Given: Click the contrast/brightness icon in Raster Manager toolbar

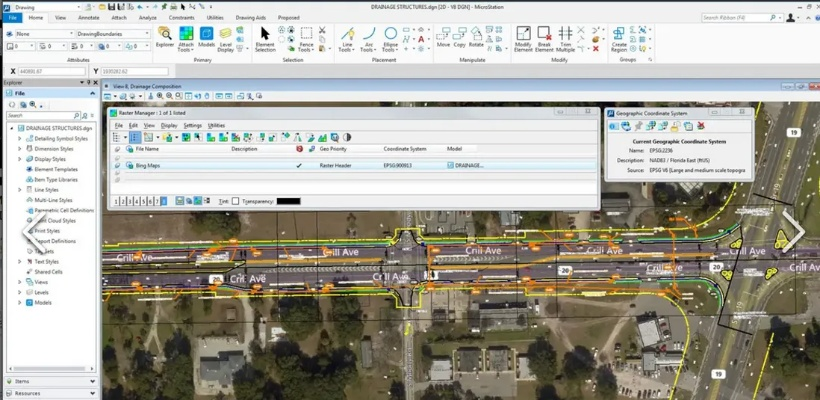Looking at the screenshot, I should click(x=347, y=138).
